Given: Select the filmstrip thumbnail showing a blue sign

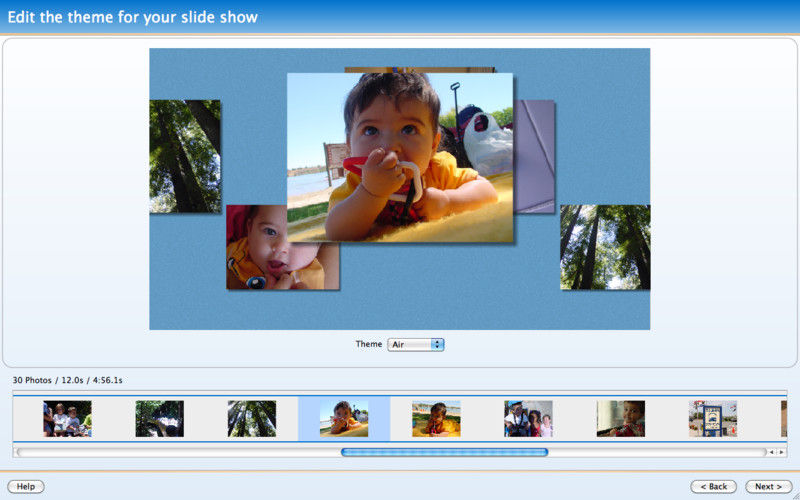Looking at the screenshot, I should [x=712, y=419].
